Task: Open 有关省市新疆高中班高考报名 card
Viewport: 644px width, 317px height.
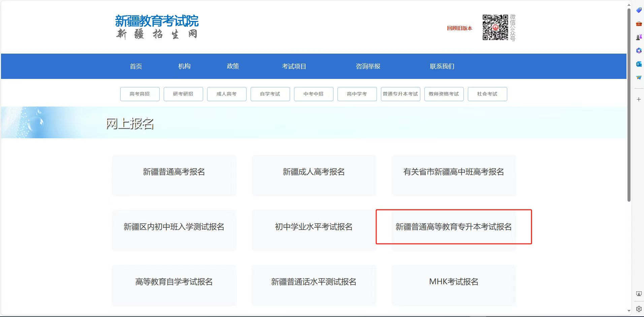Action: point(454,175)
